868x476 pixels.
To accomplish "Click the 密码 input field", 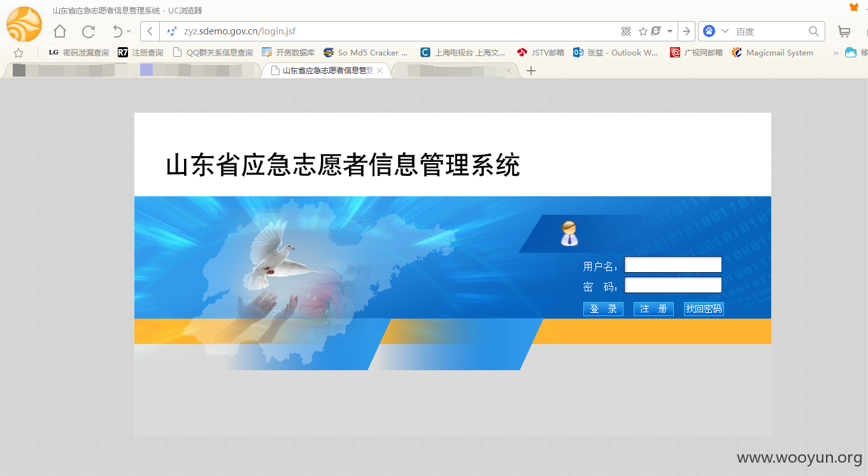I will coord(673,285).
